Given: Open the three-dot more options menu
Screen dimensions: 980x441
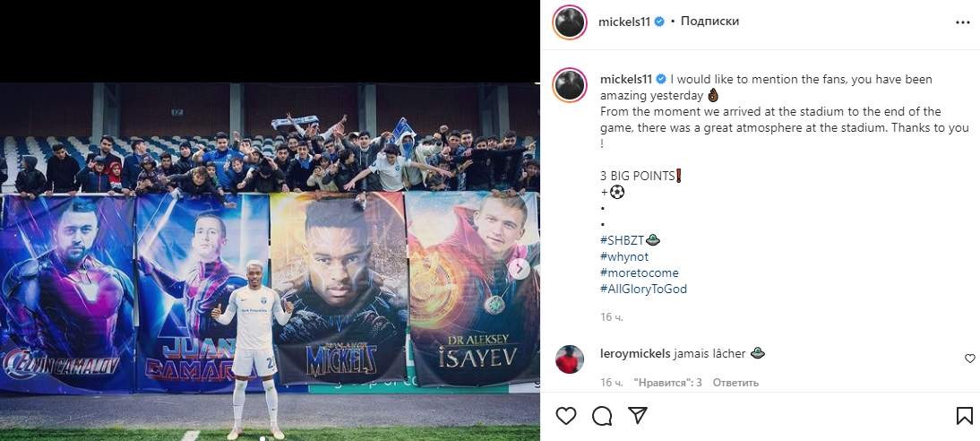Looking at the screenshot, I should pos(962,22).
